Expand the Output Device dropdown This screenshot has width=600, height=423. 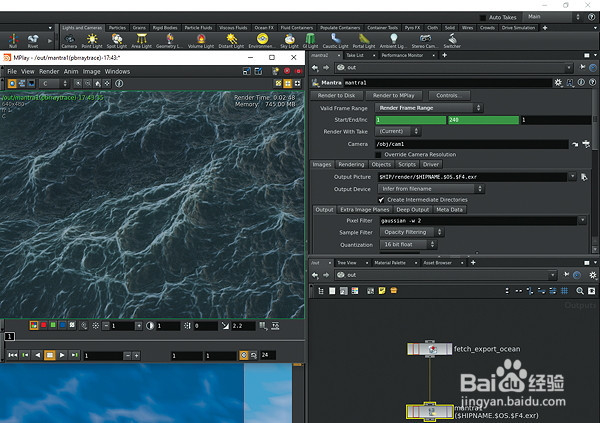click(x=432, y=188)
